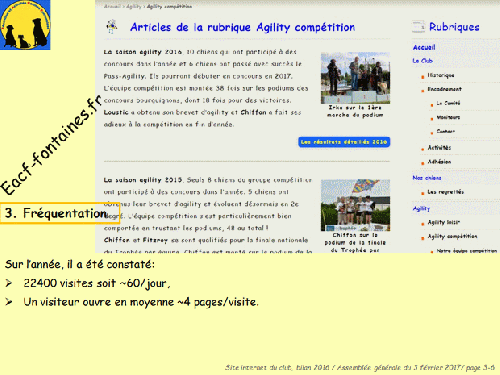Open the Nos chiens section link
This screenshot has height=375, width=500.
tap(427, 178)
